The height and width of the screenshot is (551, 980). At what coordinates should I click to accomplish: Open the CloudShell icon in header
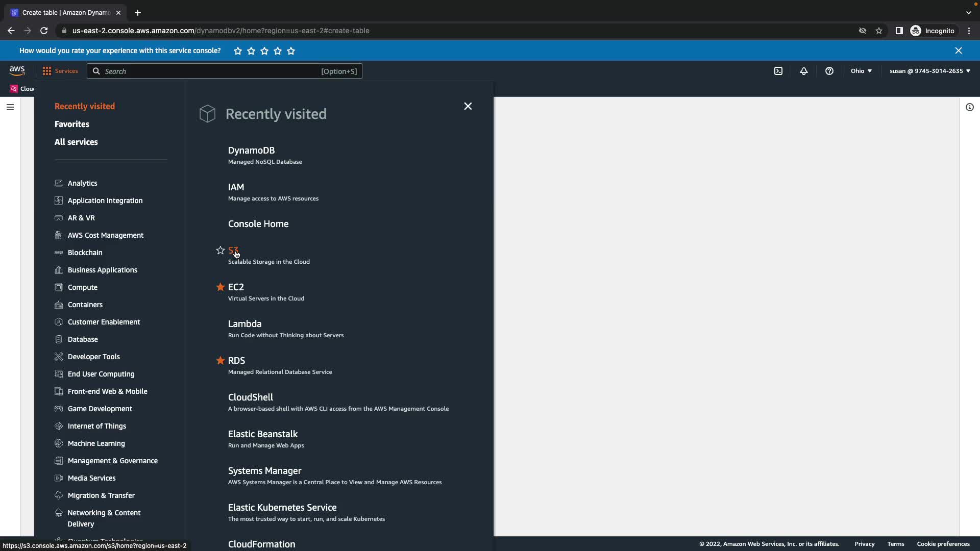pyautogui.click(x=778, y=71)
